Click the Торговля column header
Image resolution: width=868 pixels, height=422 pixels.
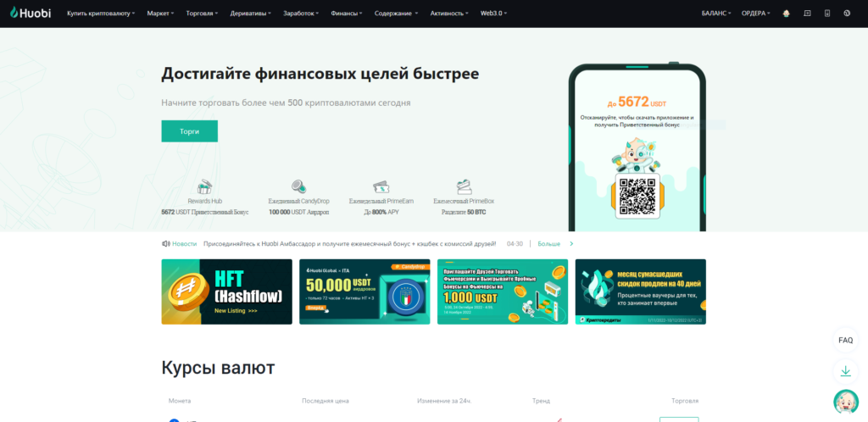click(x=685, y=401)
